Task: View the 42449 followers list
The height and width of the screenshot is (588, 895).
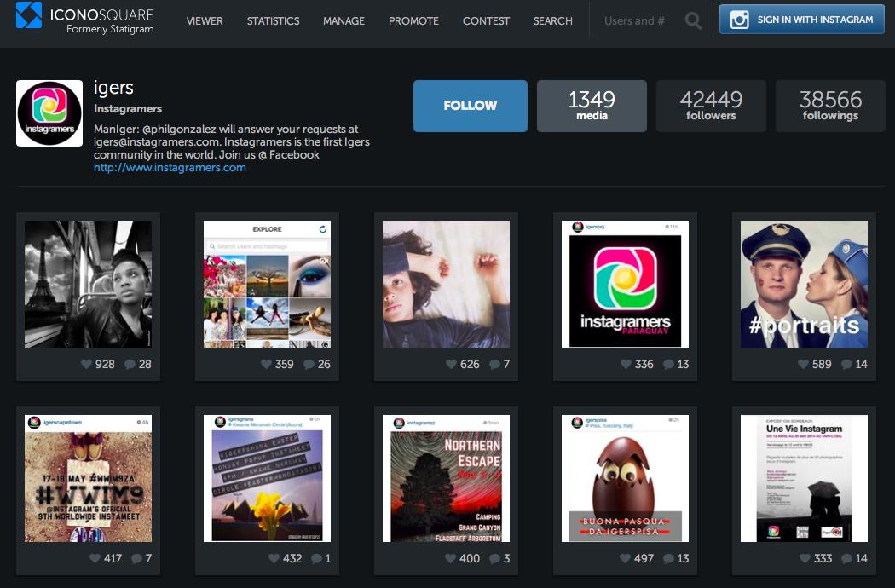Action: (x=711, y=106)
